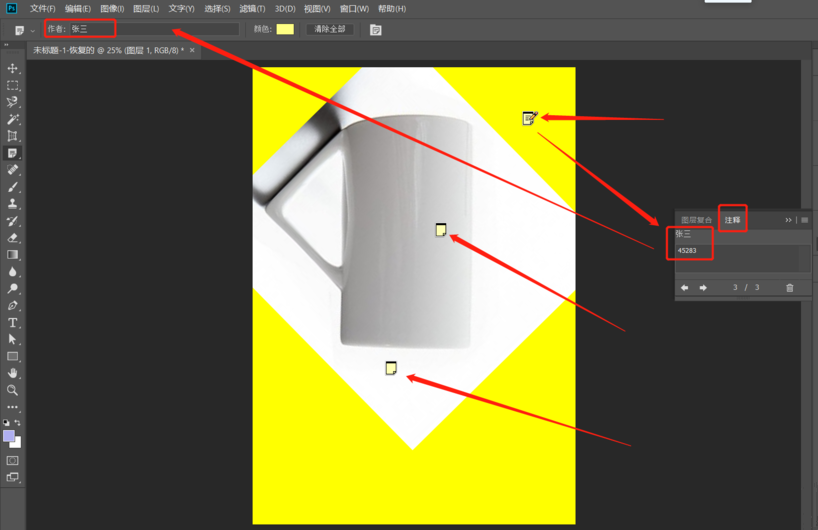
Task: Select the Rectangular Marquee tool
Action: tap(13, 86)
